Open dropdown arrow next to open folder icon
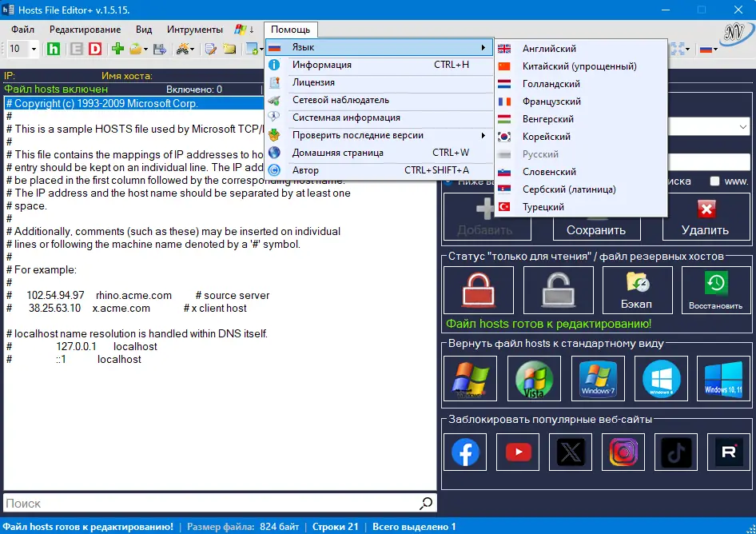 145,50
